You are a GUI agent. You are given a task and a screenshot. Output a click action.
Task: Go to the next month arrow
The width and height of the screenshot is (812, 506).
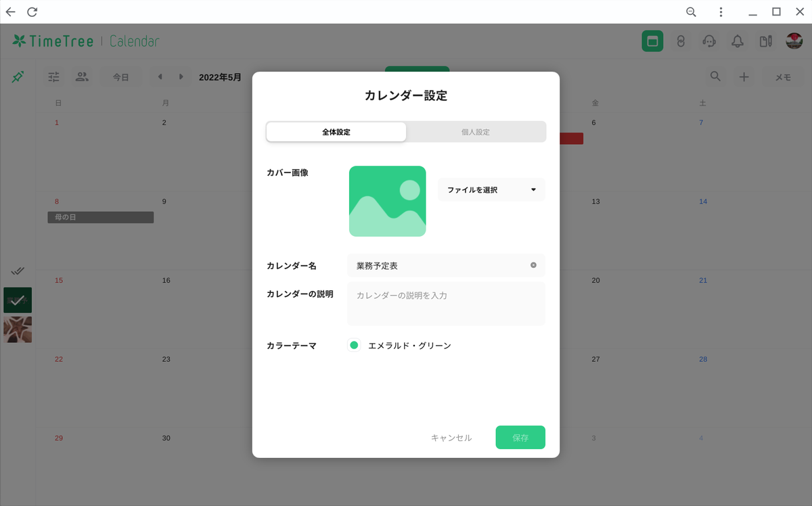[x=181, y=77]
